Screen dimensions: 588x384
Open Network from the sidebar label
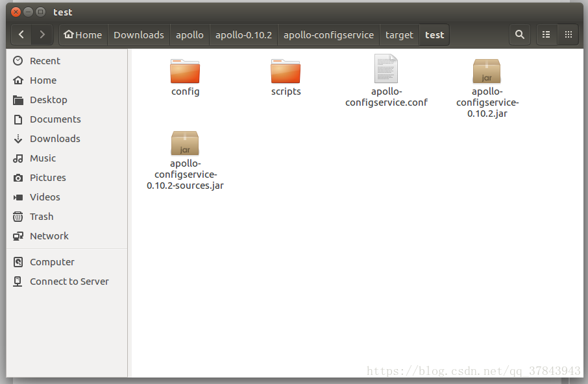pyautogui.click(x=49, y=236)
